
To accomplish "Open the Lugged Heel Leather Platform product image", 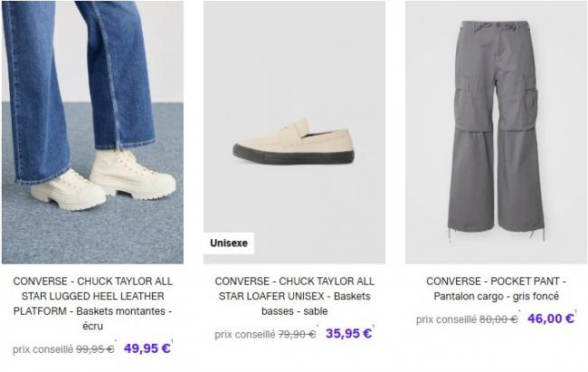I will 92,132.
